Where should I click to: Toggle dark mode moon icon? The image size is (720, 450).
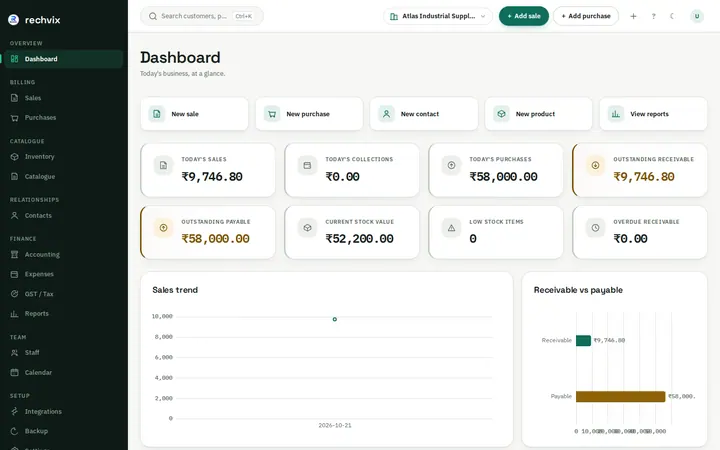tap(672, 16)
